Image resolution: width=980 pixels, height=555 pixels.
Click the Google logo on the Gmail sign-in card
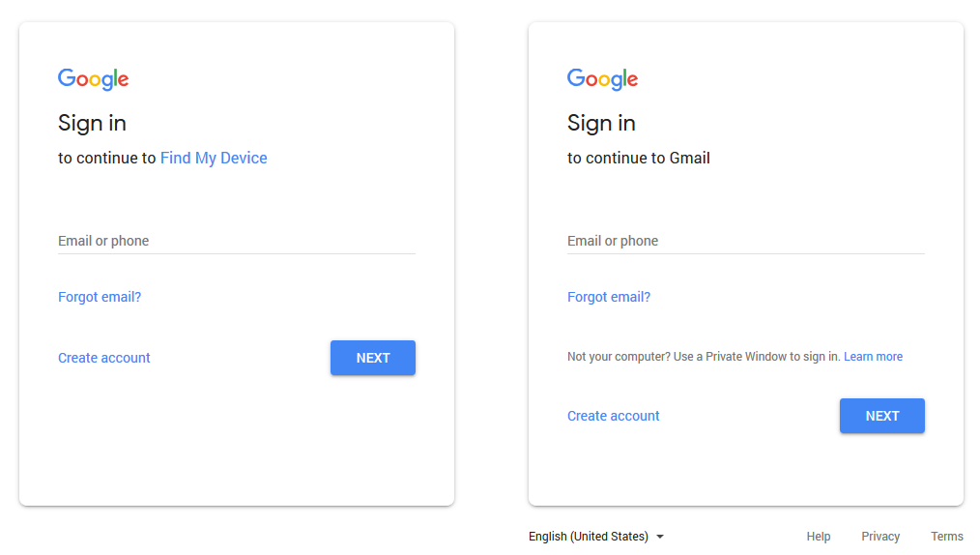(x=602, y=79)
